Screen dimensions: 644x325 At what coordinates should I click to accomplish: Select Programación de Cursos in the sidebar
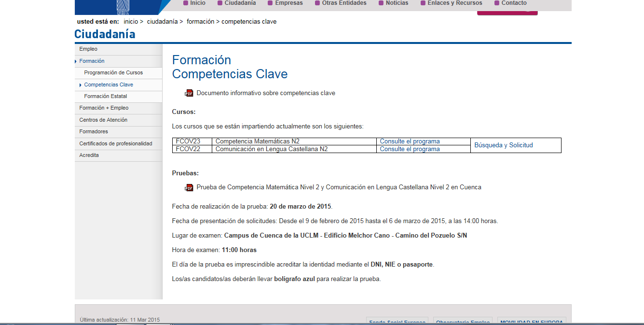[113, 73]
